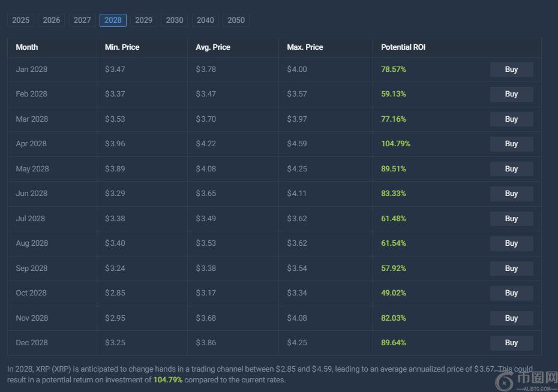Click the 104.79% ROI value for Apr 2028
The width and height of the screenshot is (558, 392).
tap(395, 144)
